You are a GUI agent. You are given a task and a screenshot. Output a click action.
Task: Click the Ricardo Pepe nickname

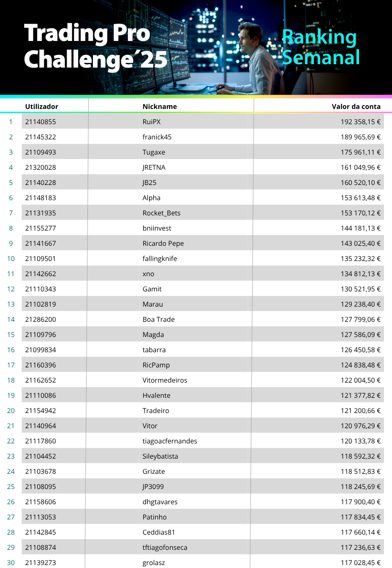coord(163,243)
